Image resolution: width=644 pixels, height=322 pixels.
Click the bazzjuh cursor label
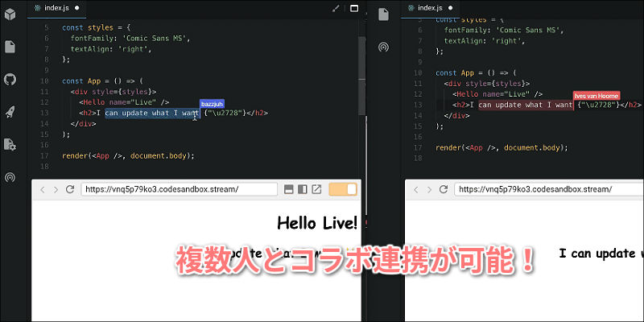(212, 104)
